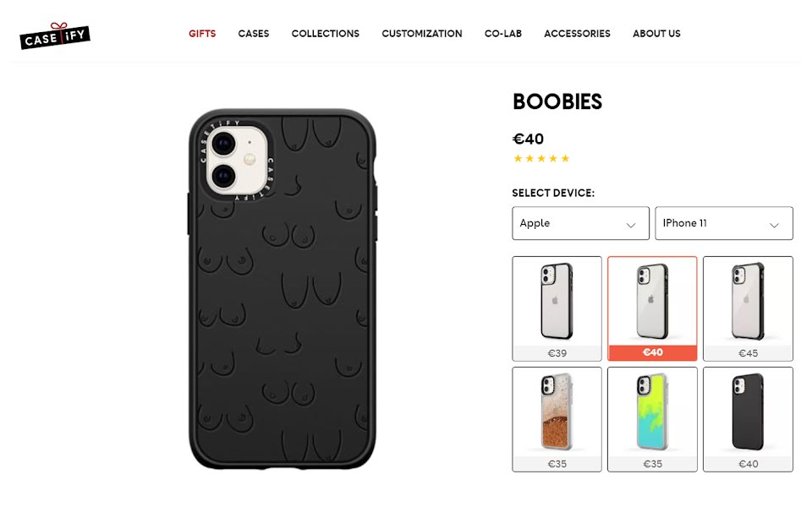Expand the Apple brand dropdown
The width and height of the screenshot is (812, 529).
coord(580,223)
